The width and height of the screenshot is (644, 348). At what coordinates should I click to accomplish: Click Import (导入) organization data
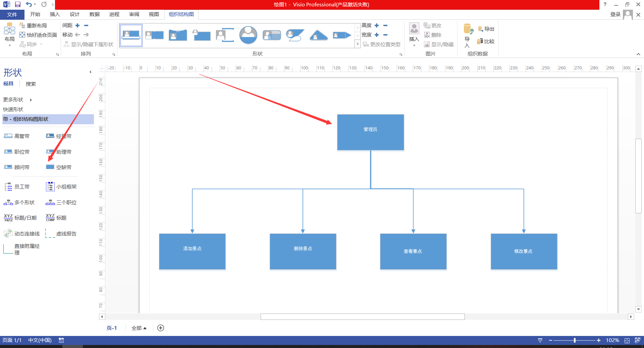[468, 36]
